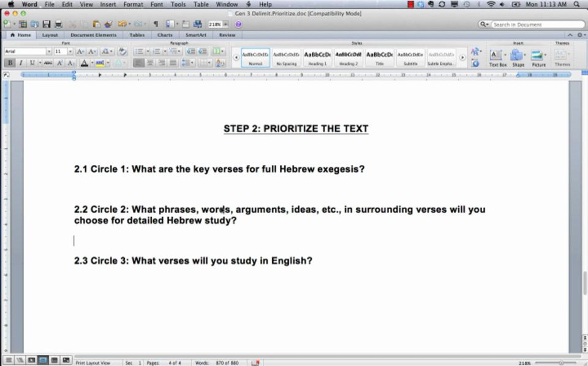Show previous styles with left arrow
This screenshot has height=366, width=588.
coord(236,58)
